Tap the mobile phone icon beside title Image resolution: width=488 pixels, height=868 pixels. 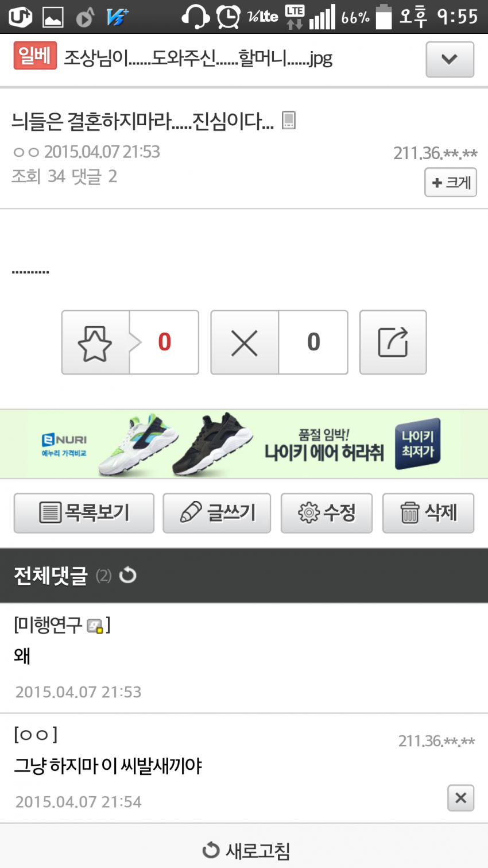[289, 120]
